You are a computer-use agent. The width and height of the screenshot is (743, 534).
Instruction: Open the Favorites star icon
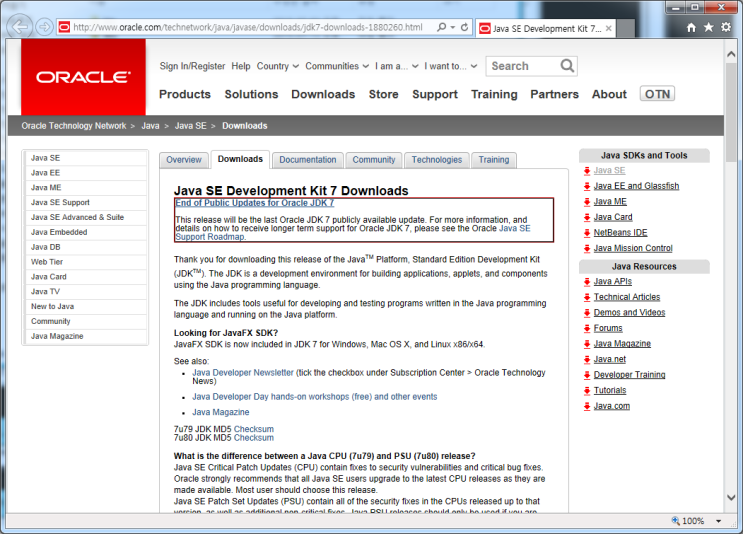[x=709, y=27]
